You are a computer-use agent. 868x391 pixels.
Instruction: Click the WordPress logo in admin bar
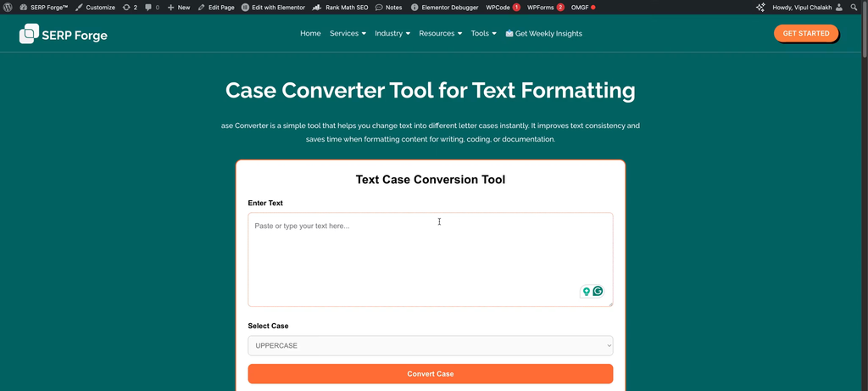tap(8, 7)
